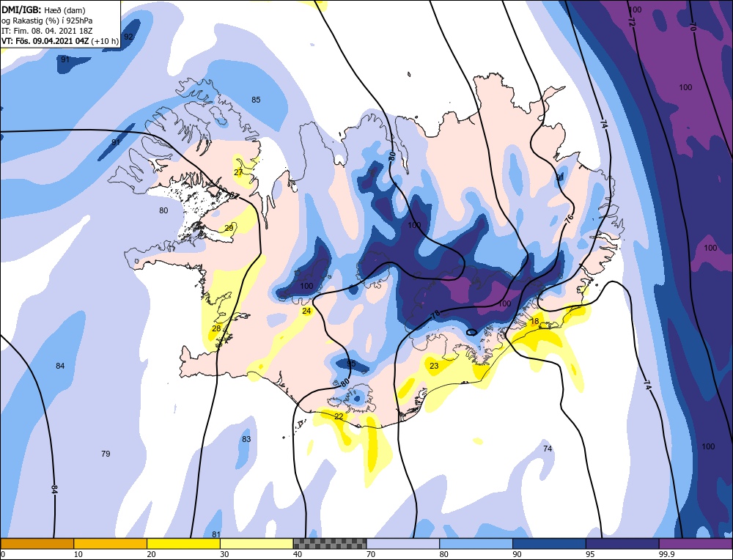This screenshot has height=560, width=733.
Task: Click the humidity value '85' on the map
Action: pos(256,100)
